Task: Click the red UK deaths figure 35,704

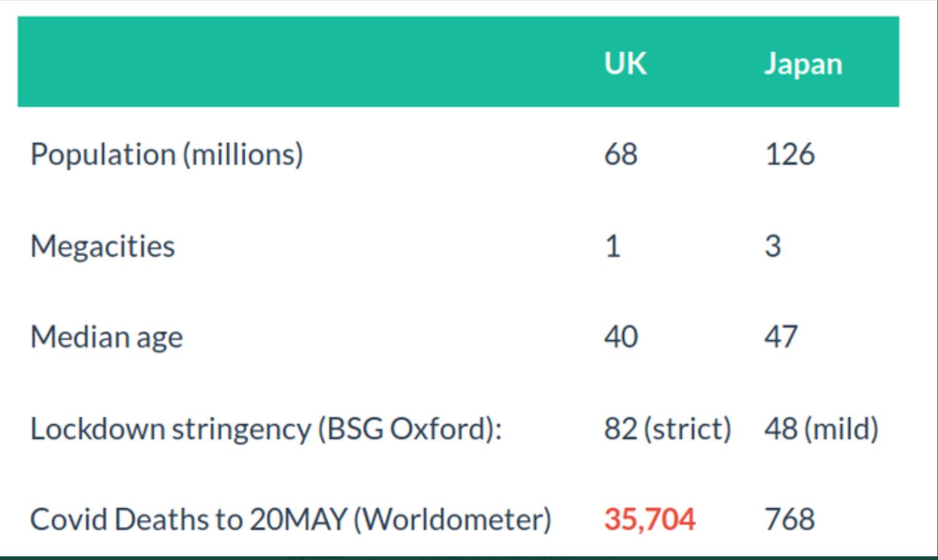Action: [649, 519]
